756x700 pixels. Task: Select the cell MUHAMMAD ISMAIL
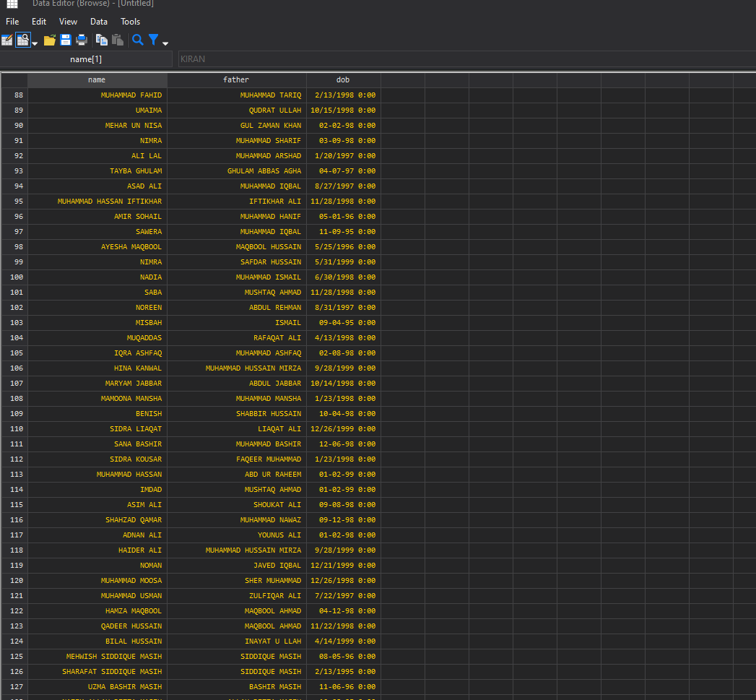click(x=237, y=277)
